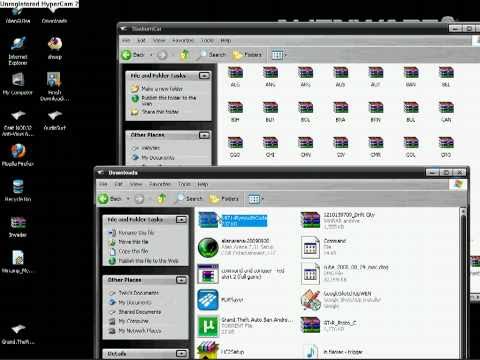This screenshot has width=480, height=360.
Task: Click the ALG archive in back window
Action: click(235, 76)
